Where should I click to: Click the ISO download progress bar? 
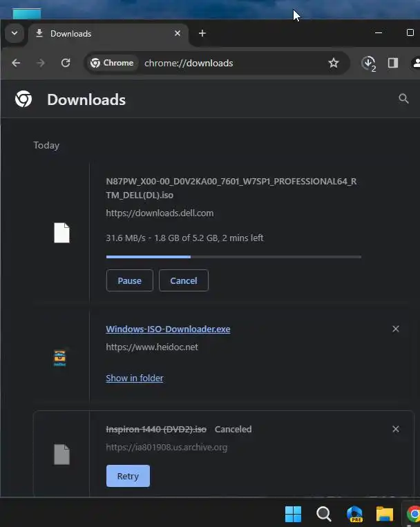point(233,257)
